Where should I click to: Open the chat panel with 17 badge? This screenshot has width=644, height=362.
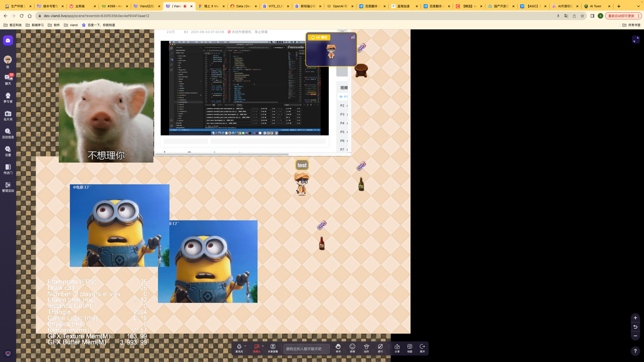(8, 79)
